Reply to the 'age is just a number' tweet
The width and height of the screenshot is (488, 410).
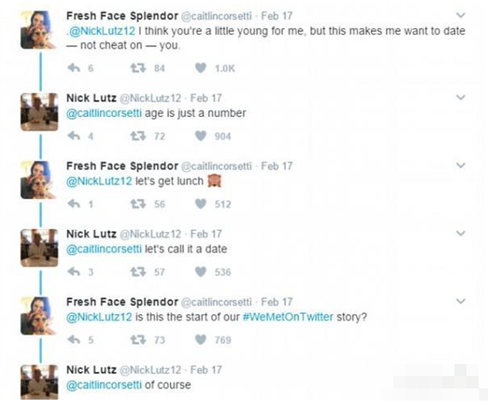(x=74, y=136)
